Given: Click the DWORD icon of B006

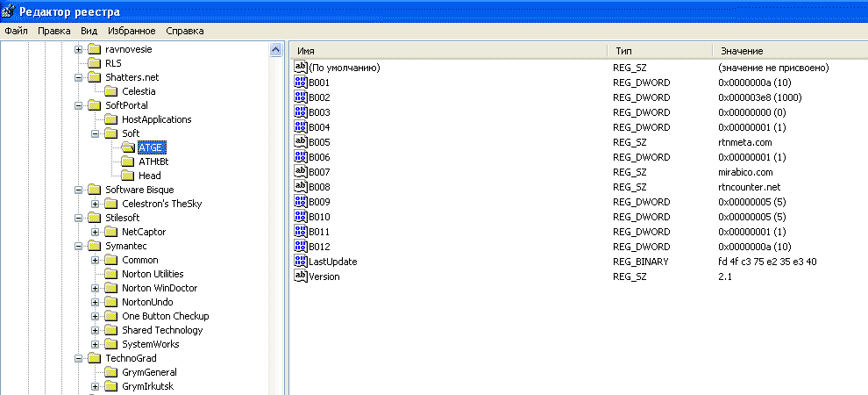Looking at the screenshot, I should (301, 157).
